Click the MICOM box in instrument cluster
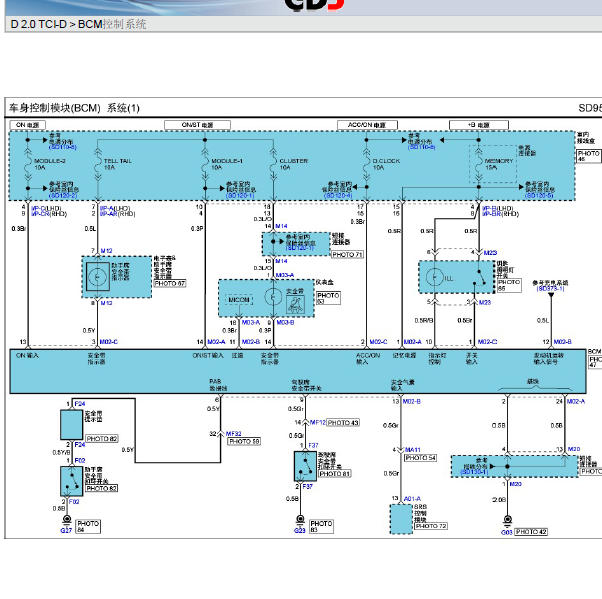602x599 pixels. pos(239,300)
